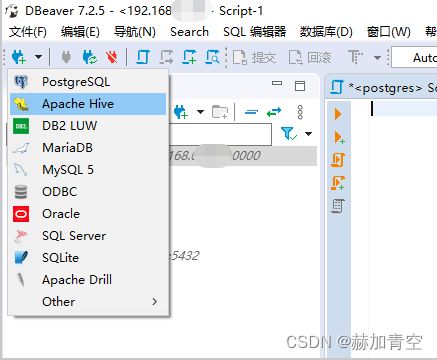Switch to the *<postgres> Script editor tab

pyautogui.click(x=383, y=88)
